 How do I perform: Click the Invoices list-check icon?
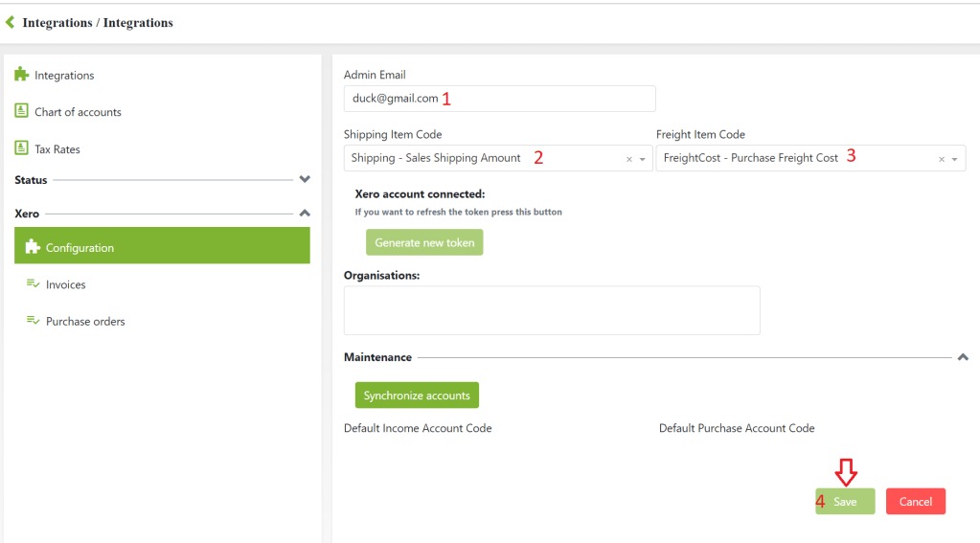coord(33,284)
